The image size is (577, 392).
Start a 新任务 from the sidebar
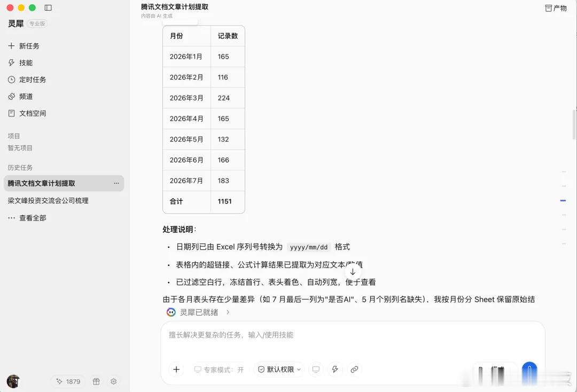pos(24,46)
